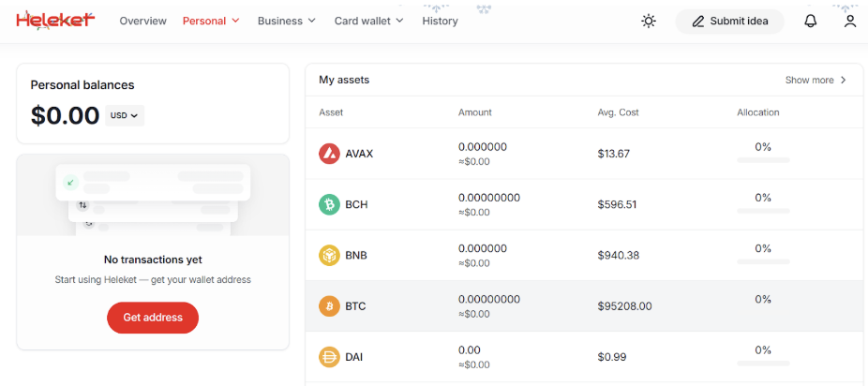The height and width of the screenshot is (386, 868).
Task: Open the Card wallet dropdown
Action: coord(368,21)
